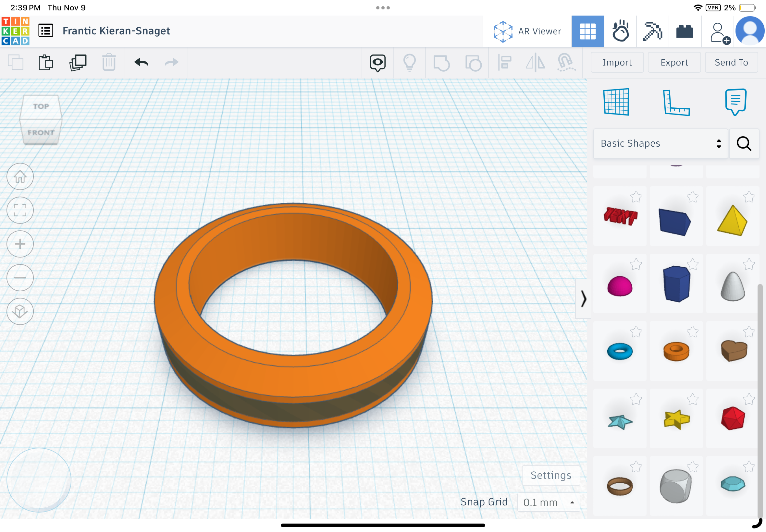Undo the last action
Viewport: 766px width, 532px height.
pyautogui.click(x=140, y=62)
